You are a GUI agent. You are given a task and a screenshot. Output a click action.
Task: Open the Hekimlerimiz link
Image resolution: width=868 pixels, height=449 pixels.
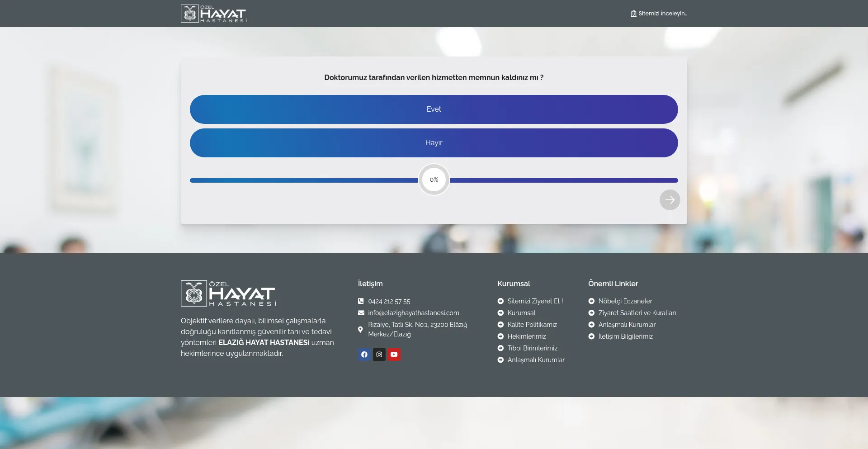tap(526, 336)
